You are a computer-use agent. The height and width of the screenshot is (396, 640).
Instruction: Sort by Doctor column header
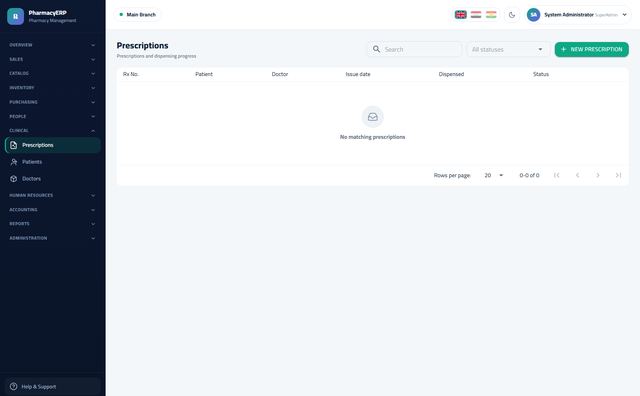(280, 74)
